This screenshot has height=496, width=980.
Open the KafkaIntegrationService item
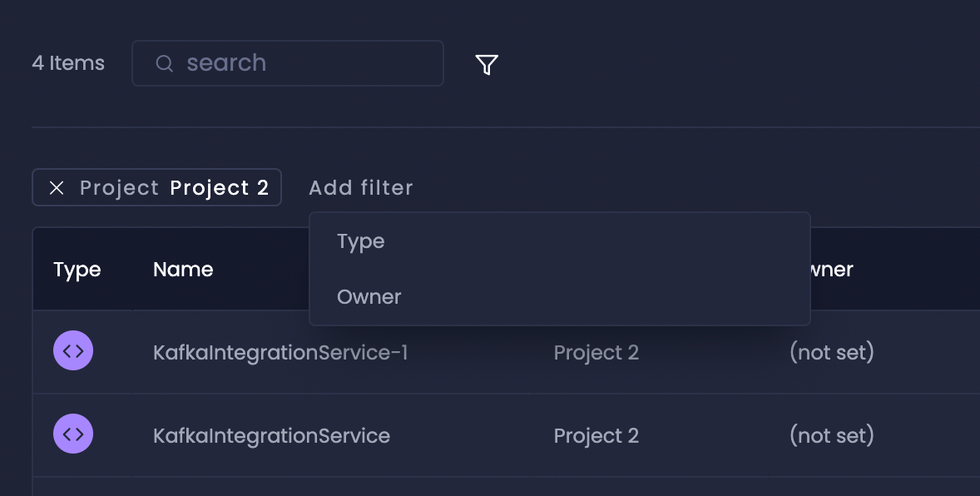tap(271, 436)
